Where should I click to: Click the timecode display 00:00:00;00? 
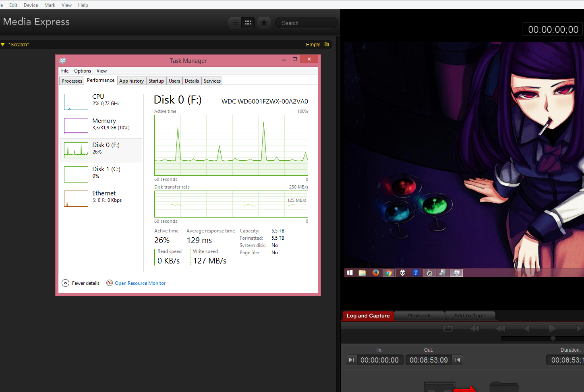(x=553, y=29)
